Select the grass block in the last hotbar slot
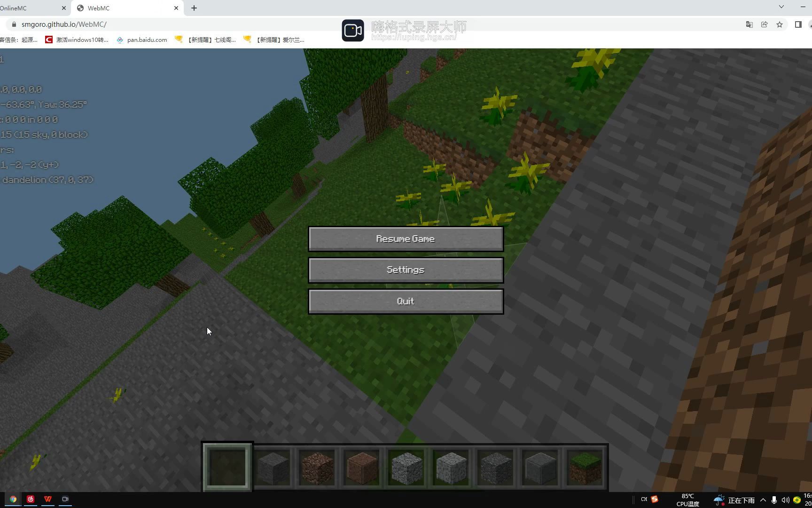This screenshot has width=812, height=508. pos(584,467)
